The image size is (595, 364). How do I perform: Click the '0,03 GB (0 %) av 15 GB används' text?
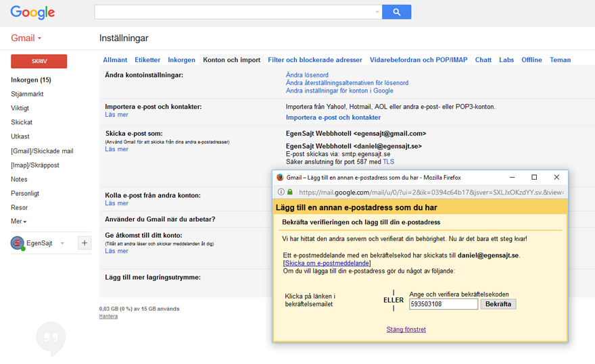(139, 309)
